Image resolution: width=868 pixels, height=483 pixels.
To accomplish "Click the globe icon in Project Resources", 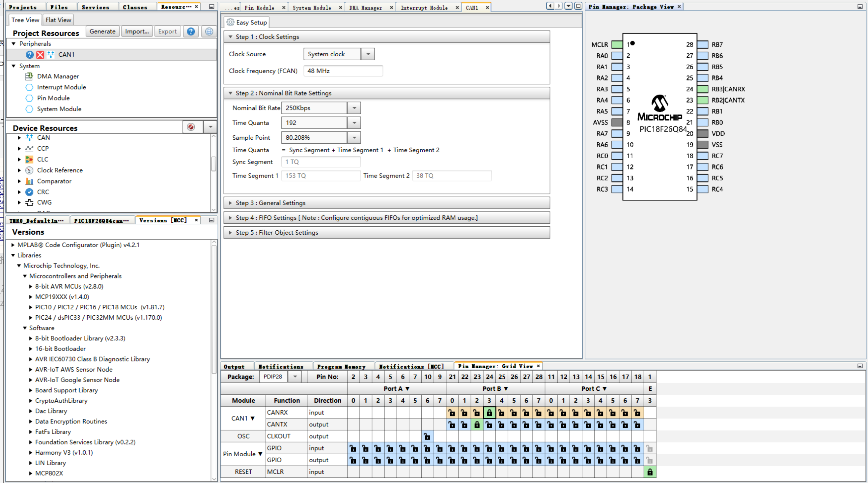I will tap(209, 31).
